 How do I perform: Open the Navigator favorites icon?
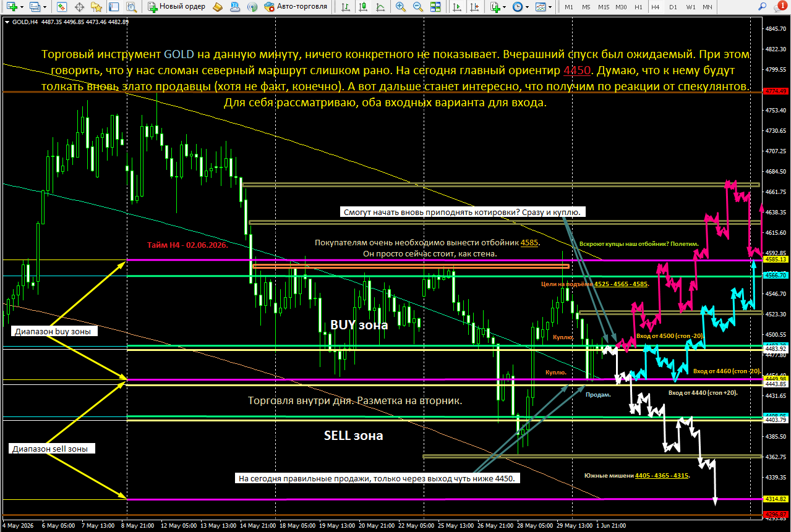click(96, 7)
